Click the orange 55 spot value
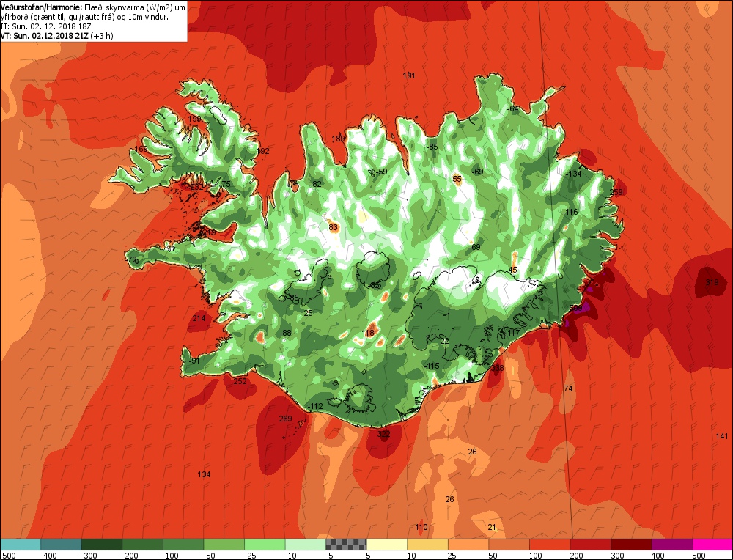The image size is (733, 560). (x=457, y=179)
